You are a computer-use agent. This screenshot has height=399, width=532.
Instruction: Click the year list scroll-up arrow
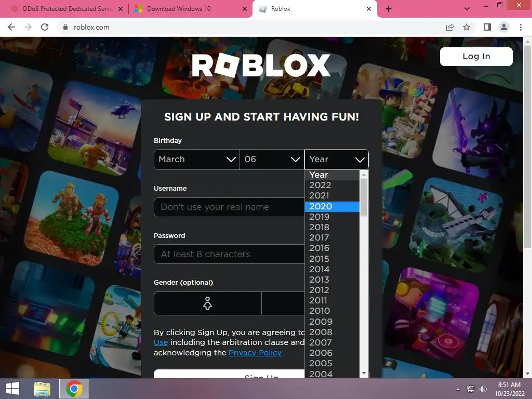click(364, 175)
